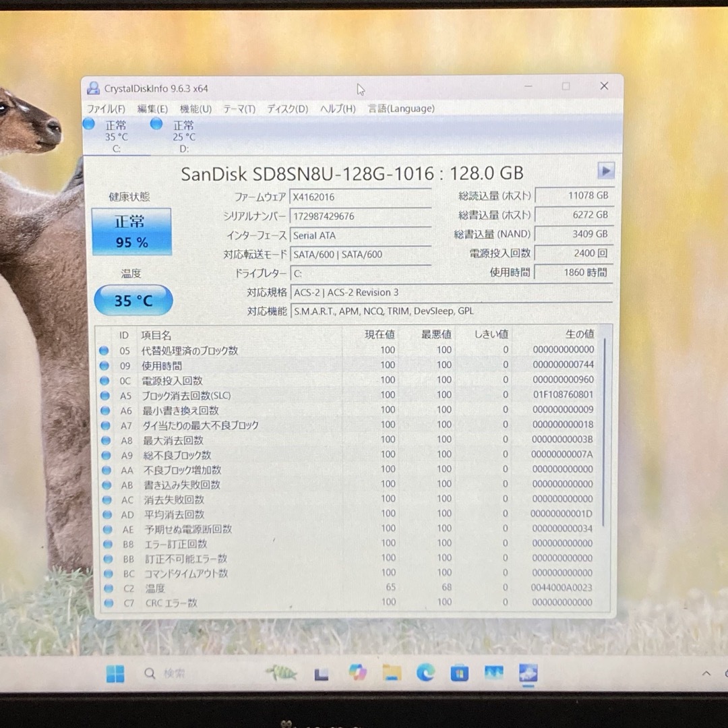Click the status icon for ID AD row
This screenshot has height=728, width=728.
(x=107, y=514)
